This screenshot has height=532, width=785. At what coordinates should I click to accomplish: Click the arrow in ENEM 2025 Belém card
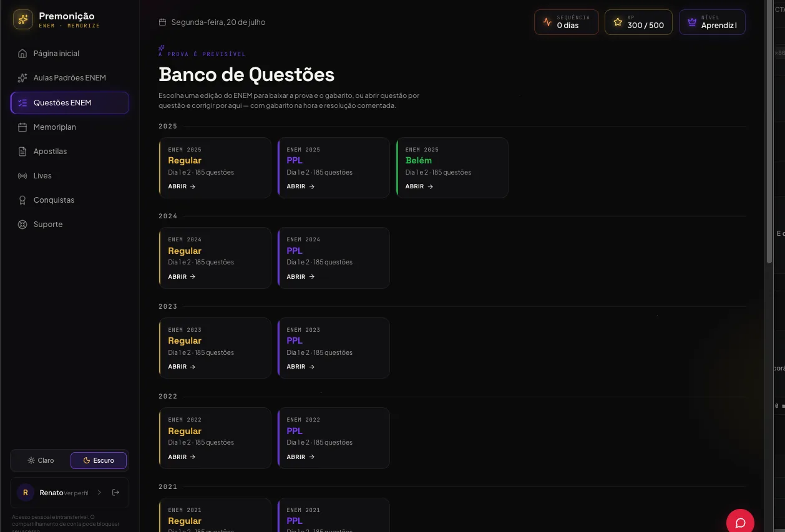coord(430,186)
